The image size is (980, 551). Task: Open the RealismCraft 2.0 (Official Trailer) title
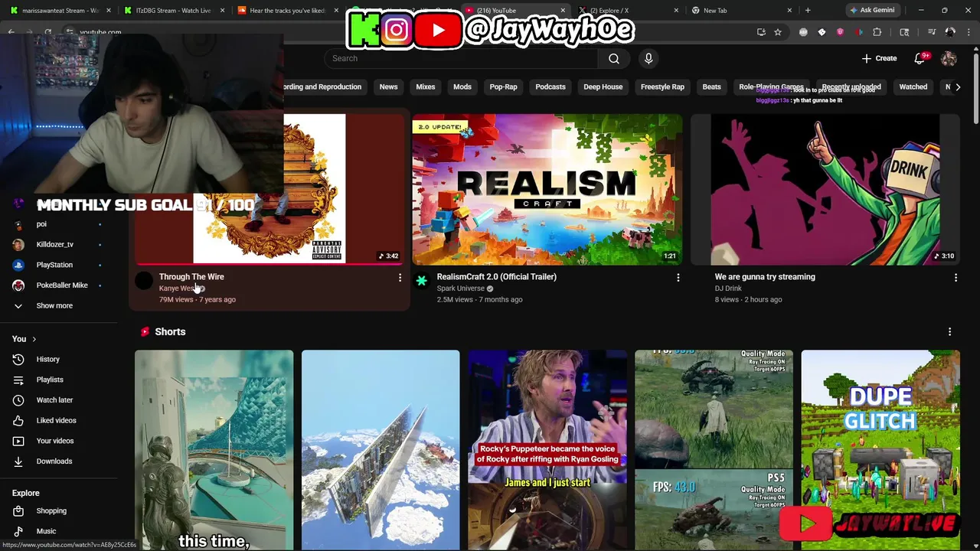(x=496, y=277)
